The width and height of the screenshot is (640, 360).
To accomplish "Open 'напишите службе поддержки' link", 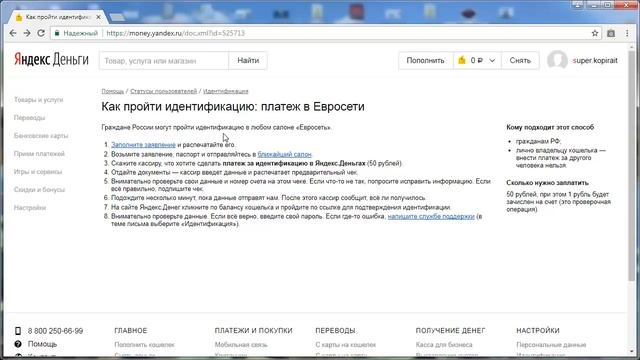I will [x=431, y=216].
